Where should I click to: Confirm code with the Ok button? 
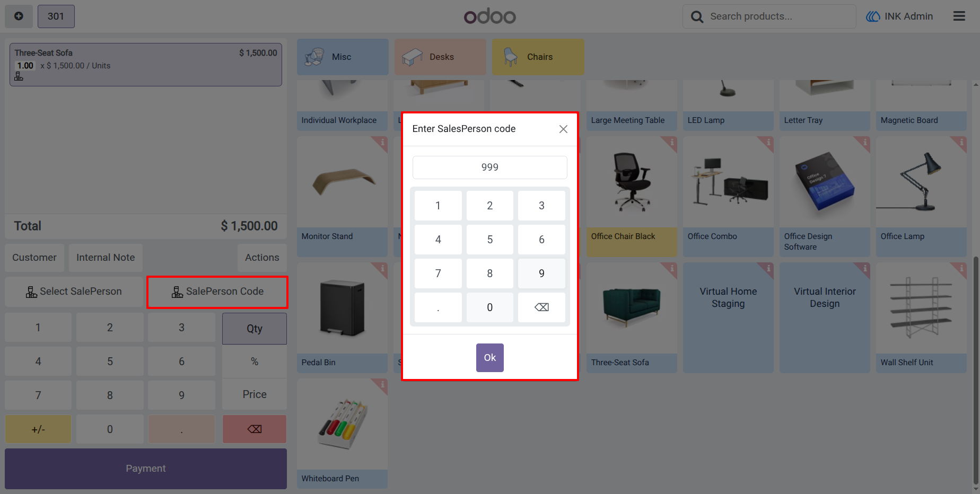[490, 358]
